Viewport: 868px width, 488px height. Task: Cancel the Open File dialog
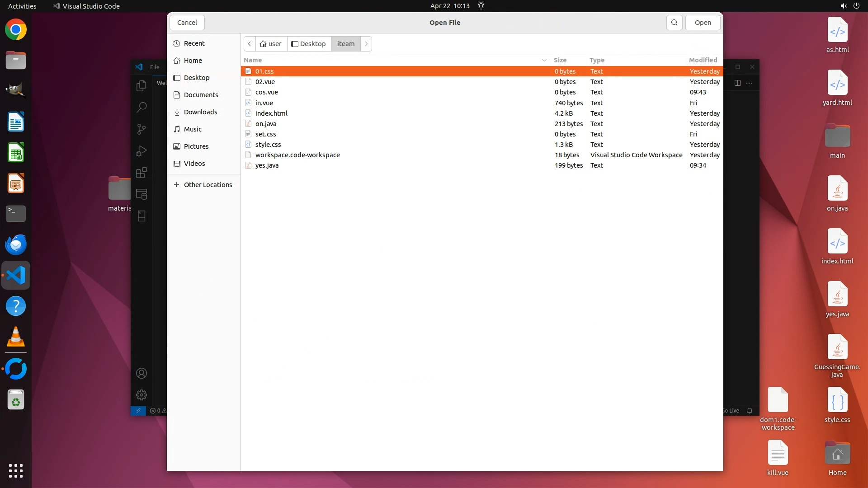point(187,23)
